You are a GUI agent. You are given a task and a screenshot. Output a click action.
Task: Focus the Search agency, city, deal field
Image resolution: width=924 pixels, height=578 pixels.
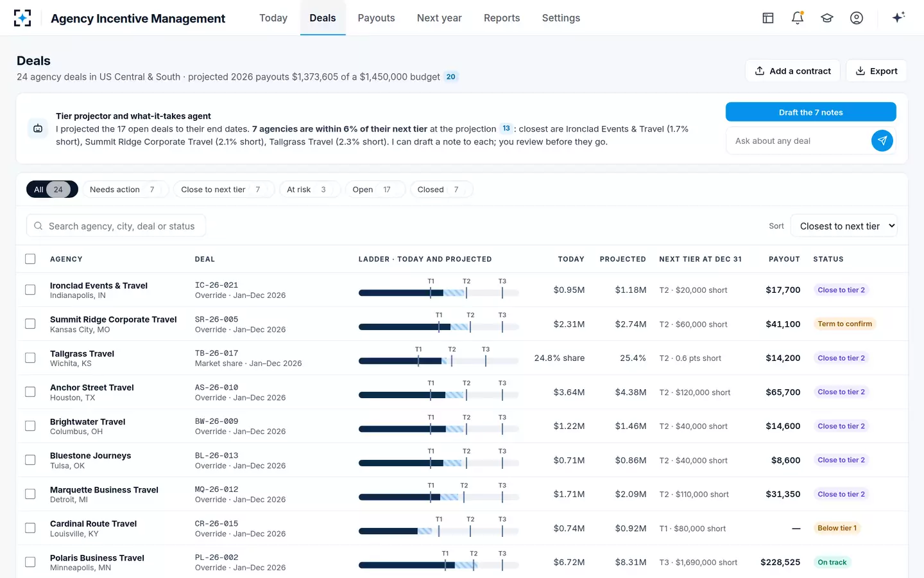click(x=116, y=226)
